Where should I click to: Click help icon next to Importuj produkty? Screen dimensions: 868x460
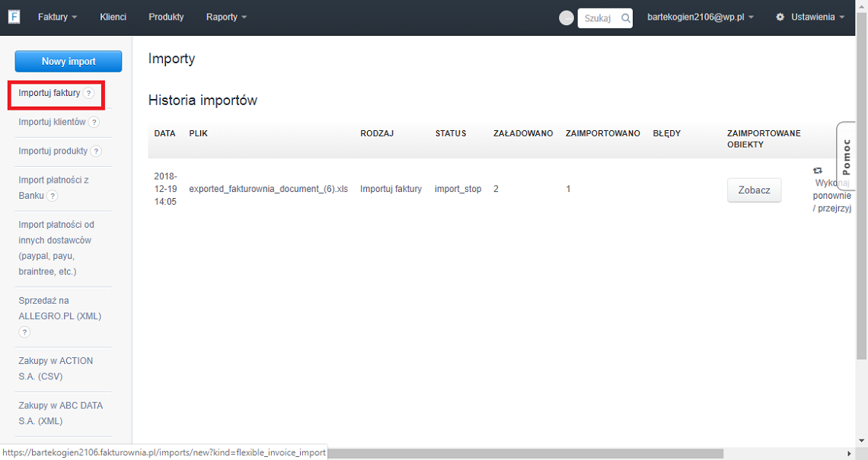pyautogui.click(x=96, y=151)
